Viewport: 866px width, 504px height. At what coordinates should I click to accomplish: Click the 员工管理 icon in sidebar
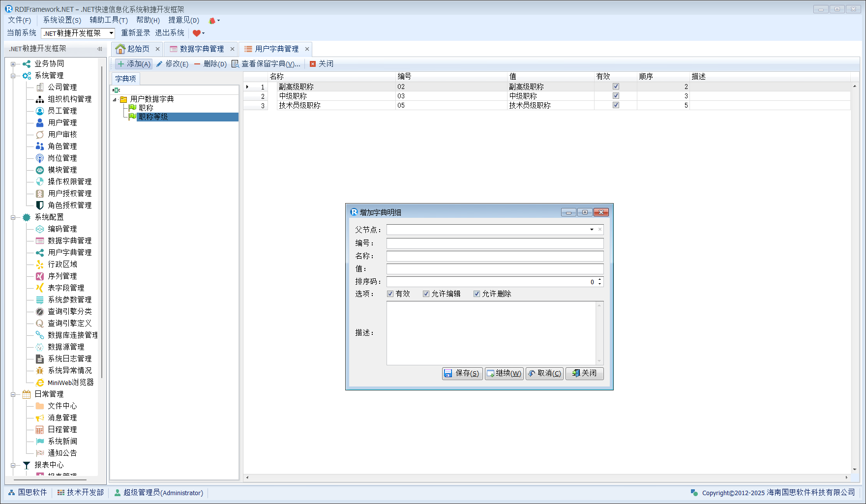coord(40,111)
